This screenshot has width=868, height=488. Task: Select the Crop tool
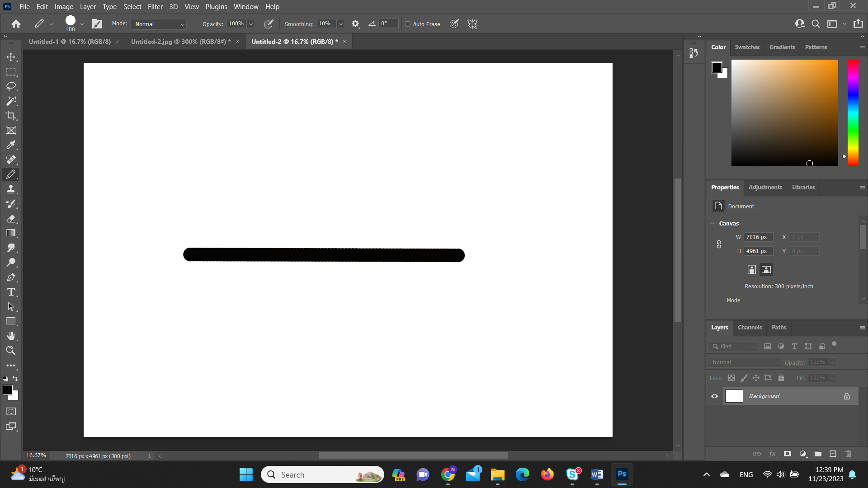coord(11,116)
